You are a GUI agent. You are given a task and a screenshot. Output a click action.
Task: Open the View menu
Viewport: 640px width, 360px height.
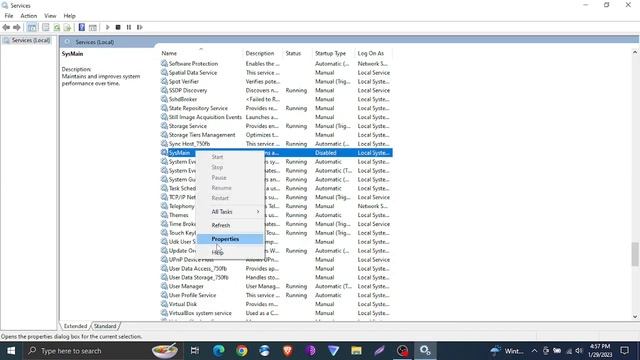click(x=50, y=16)
